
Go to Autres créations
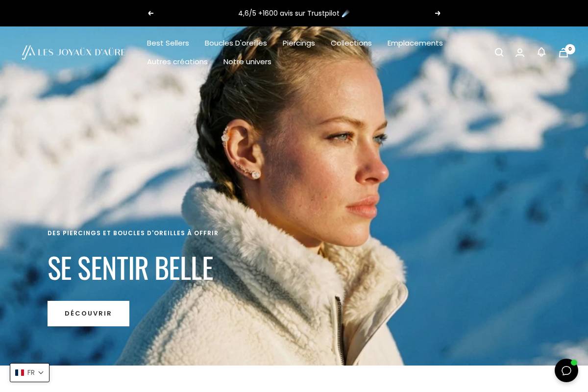pyautogui.click(x=177, y=62)
